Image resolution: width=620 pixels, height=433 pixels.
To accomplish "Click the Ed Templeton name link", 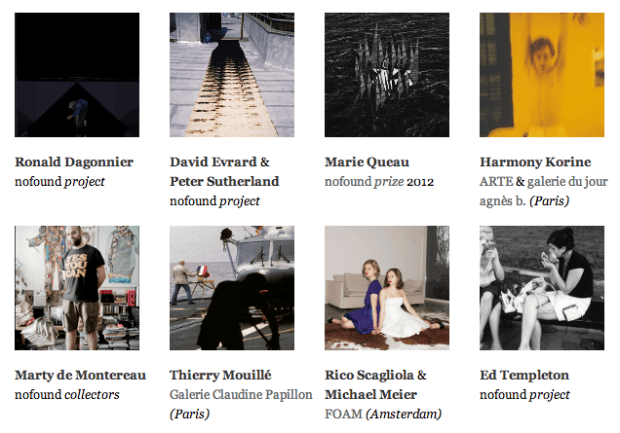I will tap(524, 375).
